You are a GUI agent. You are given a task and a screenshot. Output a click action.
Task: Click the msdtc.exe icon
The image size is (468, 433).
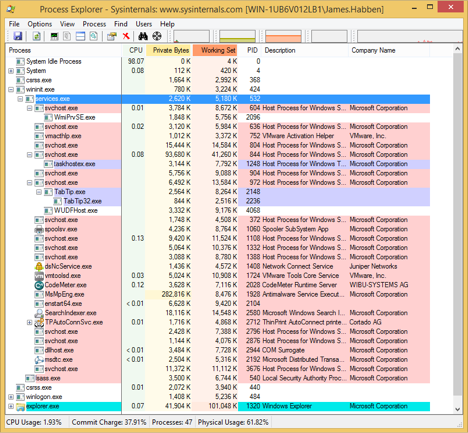pos(39,360)
